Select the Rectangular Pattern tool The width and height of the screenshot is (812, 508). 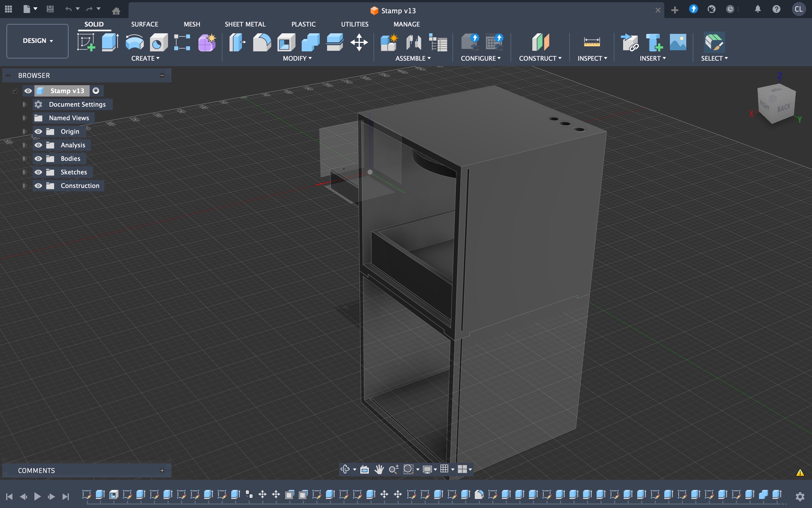182,42
